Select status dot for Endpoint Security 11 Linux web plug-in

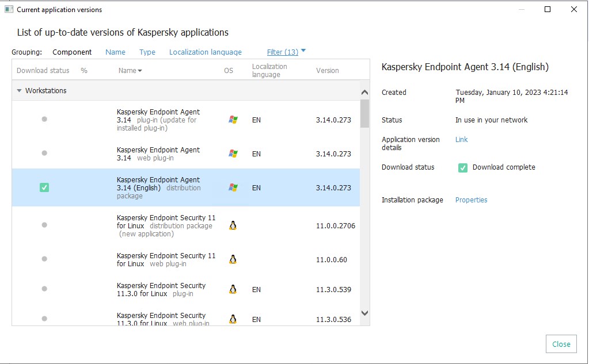click(44, 259)
